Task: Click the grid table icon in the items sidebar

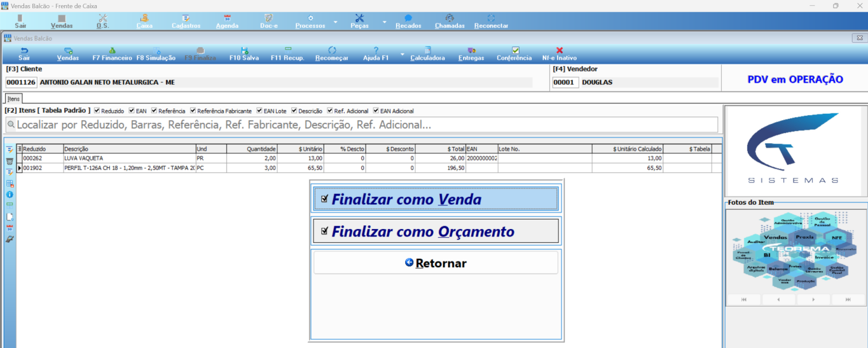Action: tap(10, 183)
